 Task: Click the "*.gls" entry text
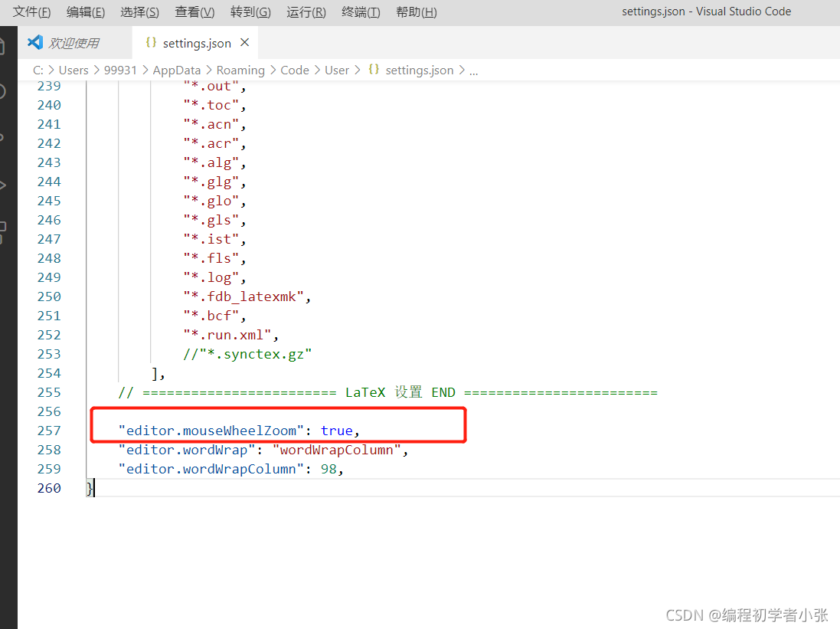[x=211, y=221]
